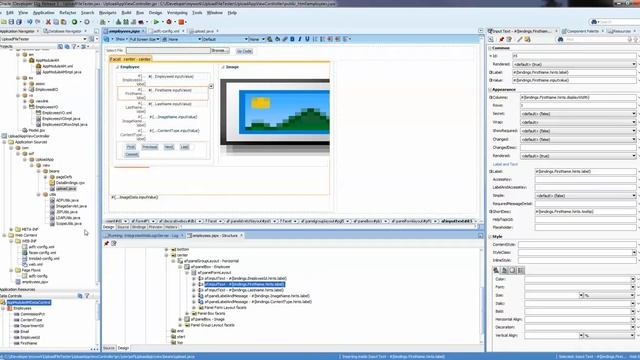Viewport: 640px width, 360px height.
Task: Click the Id input field in Property Inspector
Action: (x=574, y=56)
